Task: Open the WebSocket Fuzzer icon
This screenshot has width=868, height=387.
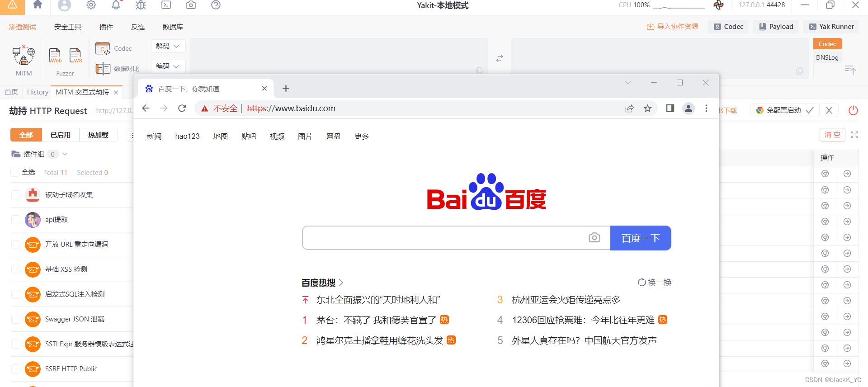Action: click(x=75, y=56)
